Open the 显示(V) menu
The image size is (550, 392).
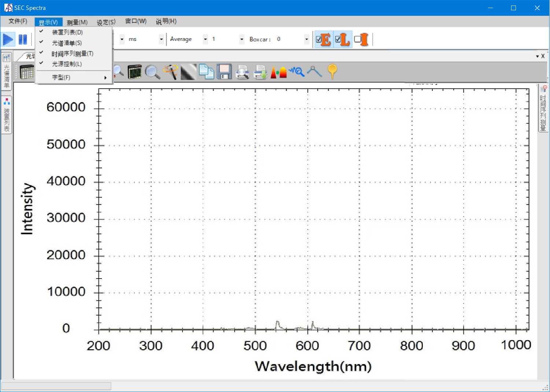point(48,22)
